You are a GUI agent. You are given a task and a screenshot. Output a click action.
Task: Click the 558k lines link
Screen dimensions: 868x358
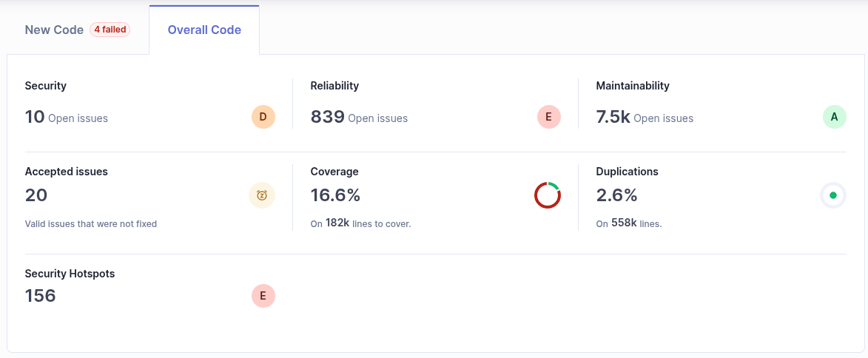click(624, 223)
